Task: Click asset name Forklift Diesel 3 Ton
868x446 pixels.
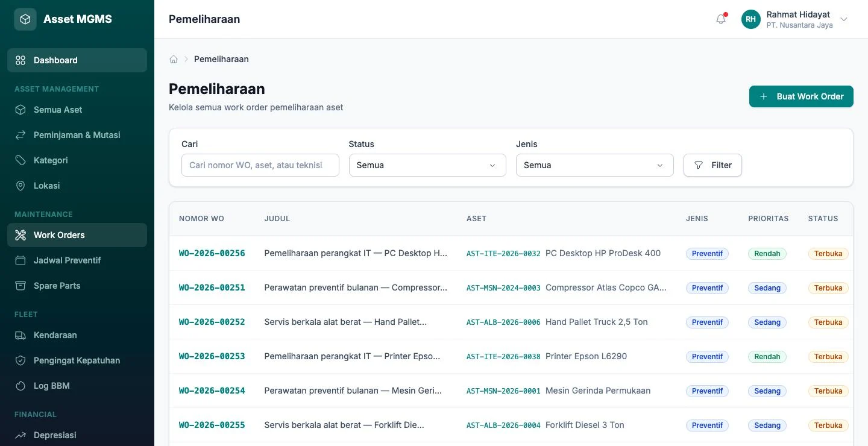Action: pos(585,425)
